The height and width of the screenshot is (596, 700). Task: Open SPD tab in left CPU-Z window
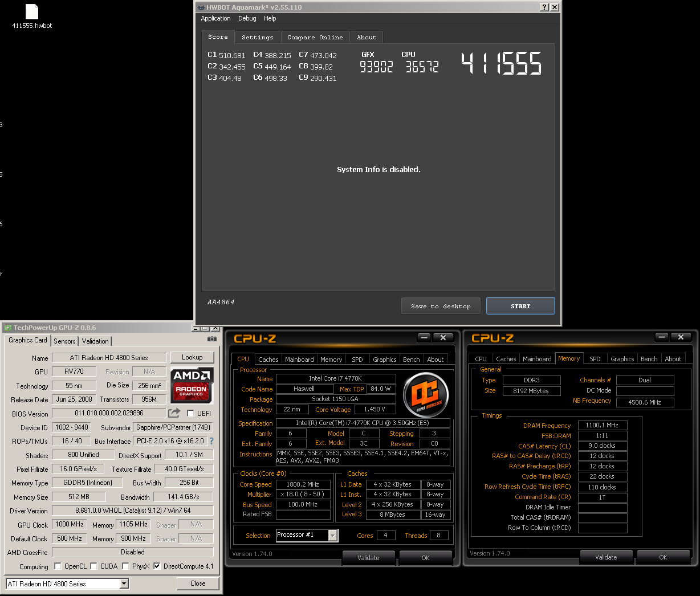357,360
